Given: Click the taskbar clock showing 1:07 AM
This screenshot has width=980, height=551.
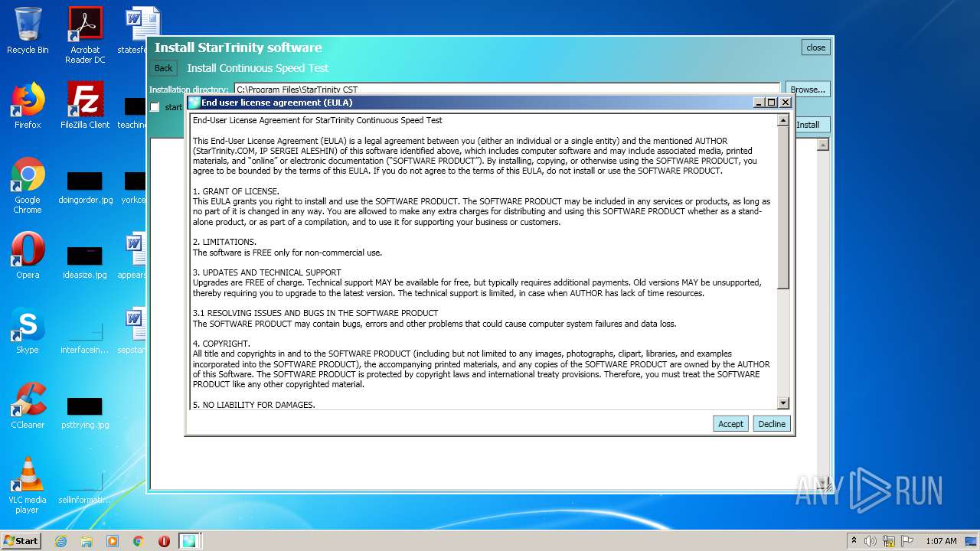Looking at the screenshot, I should click(x=941, y=541).
